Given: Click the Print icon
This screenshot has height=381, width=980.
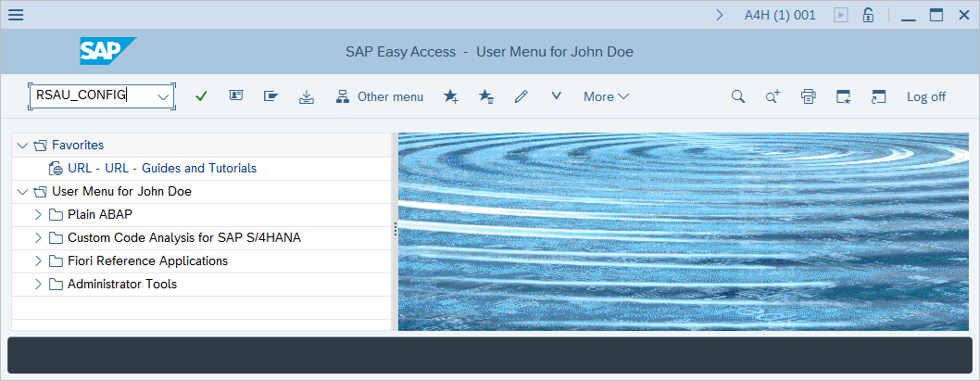Looking at the screenshot, I should [x=808, y=96].
